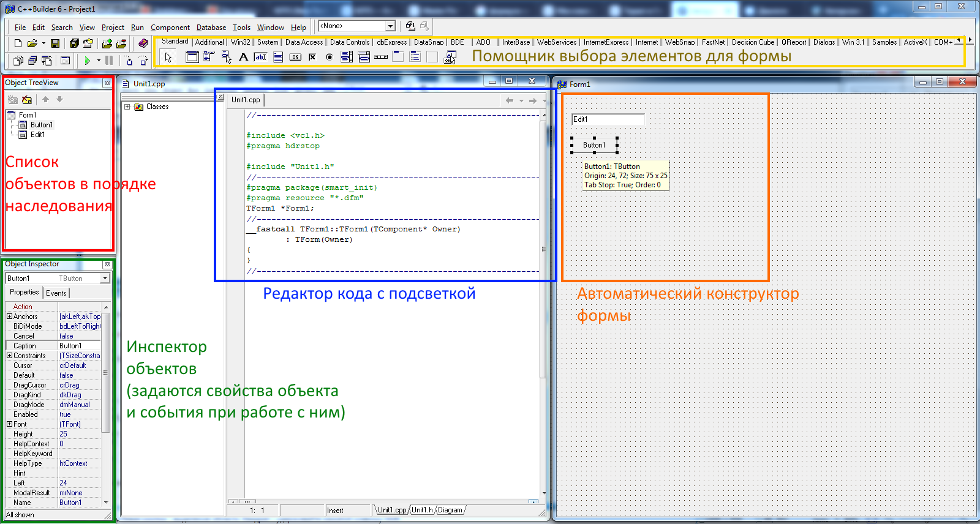The image size is (980, 524).
Task: Click the delete icon in Object TreeView toolbar
Action: point(27,99)
